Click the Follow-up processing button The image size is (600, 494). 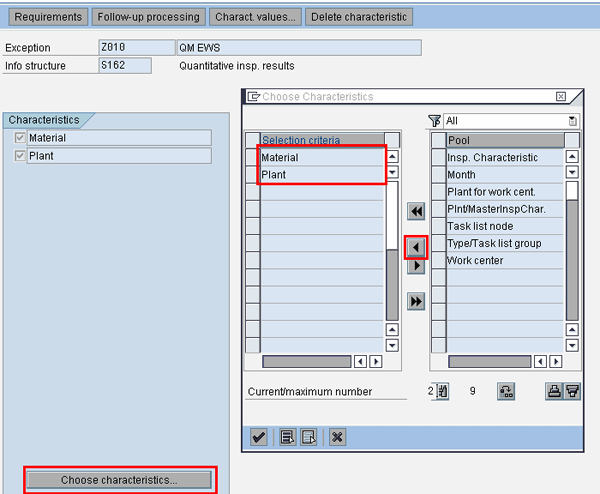click(x=148, y=17)
